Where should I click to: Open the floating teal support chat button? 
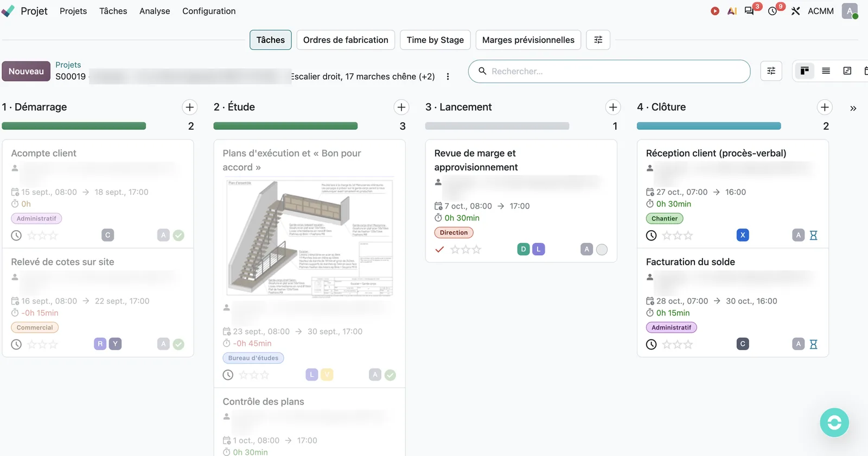834,422
